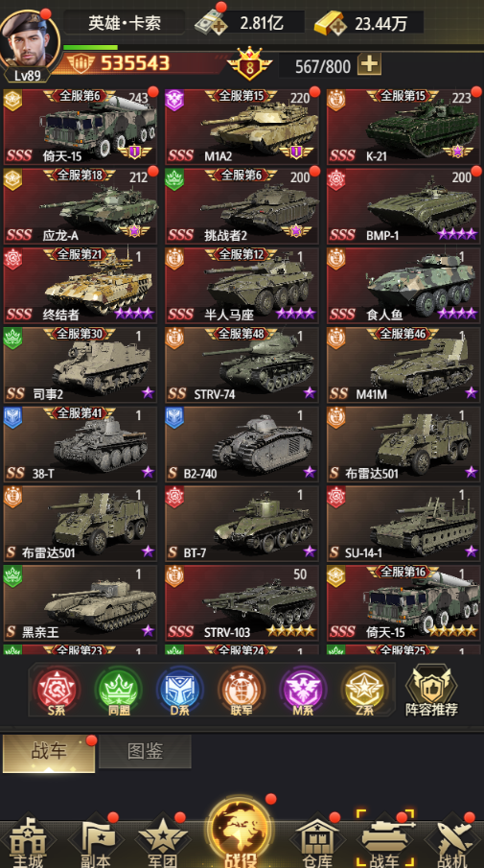Screen dimensions: 484x868
Task: Click the VIP 8 rank badge
Action: click(x=249, y=65)
